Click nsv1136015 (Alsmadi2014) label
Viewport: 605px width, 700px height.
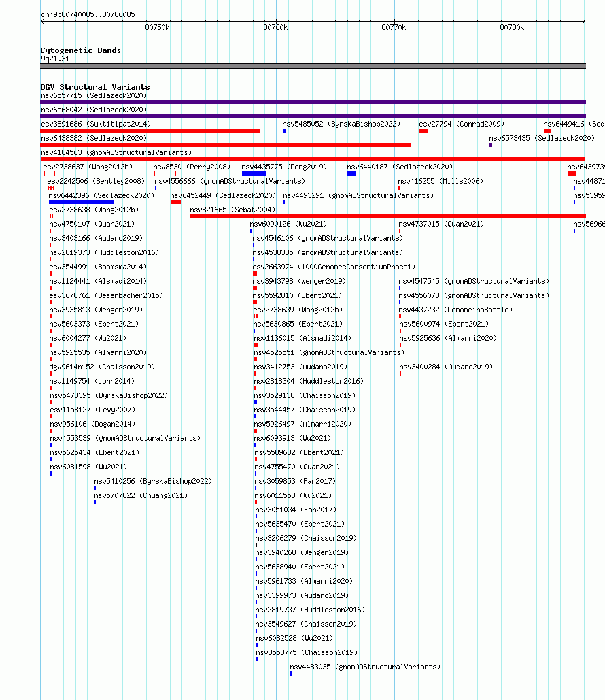click(x=302, y=338)
